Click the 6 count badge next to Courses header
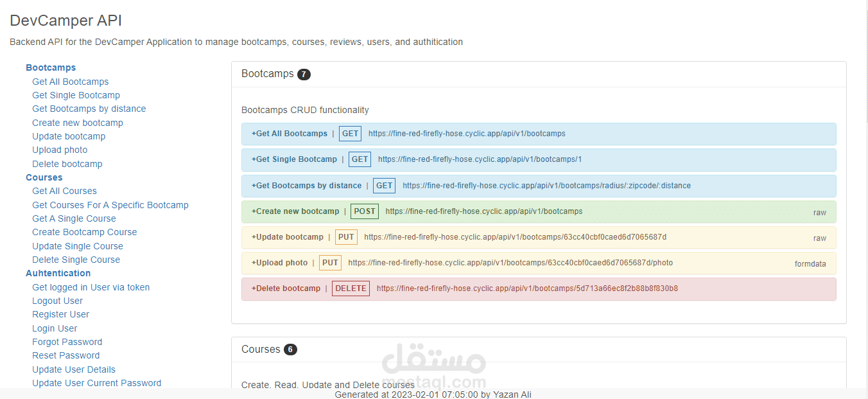The width and height of the screenshot is (868, 399). pyautogui.click(x=290, y=350)
